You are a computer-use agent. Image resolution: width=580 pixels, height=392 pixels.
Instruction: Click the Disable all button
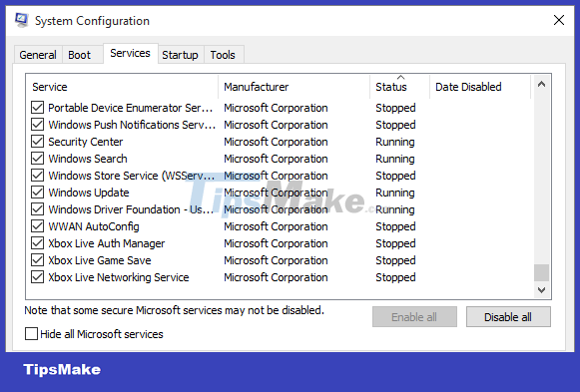point(508,317)
